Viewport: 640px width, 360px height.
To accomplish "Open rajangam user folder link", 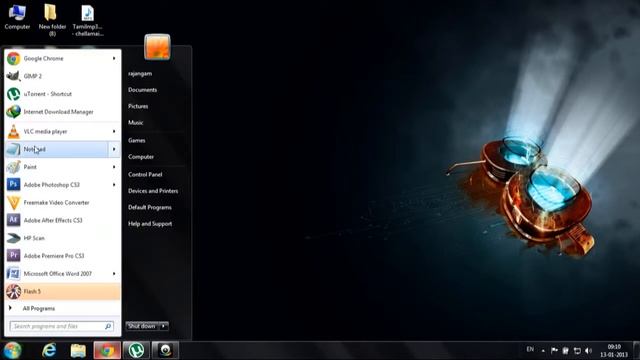I will coord(140,74).
